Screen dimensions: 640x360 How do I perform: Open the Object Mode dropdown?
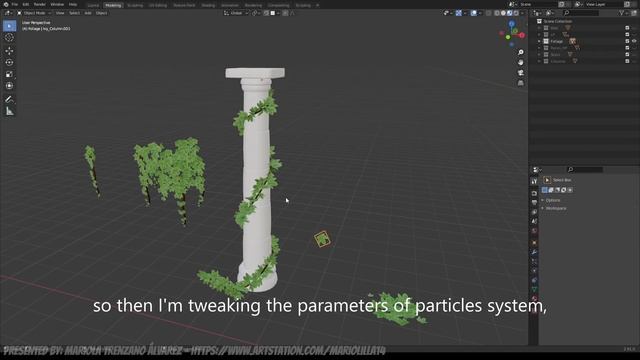(x=34, y=13)
